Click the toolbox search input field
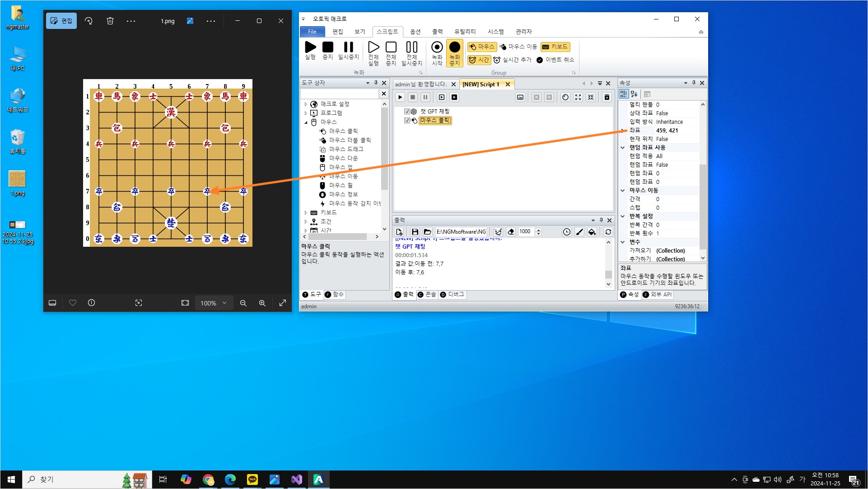Viewport: 868px width, 489px height. click(340, 94)
